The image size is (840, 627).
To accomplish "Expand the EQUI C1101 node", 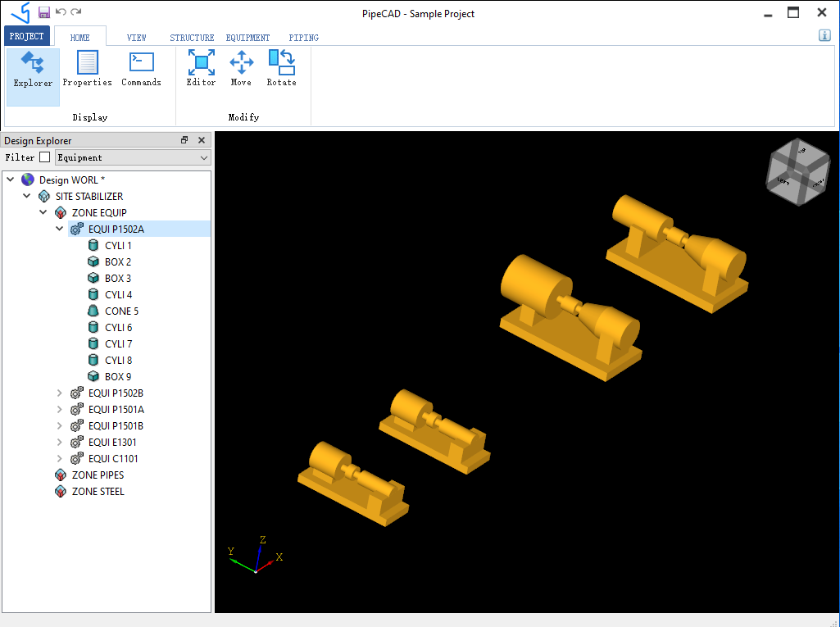I will pyautogui.click(x=60, y=459).
